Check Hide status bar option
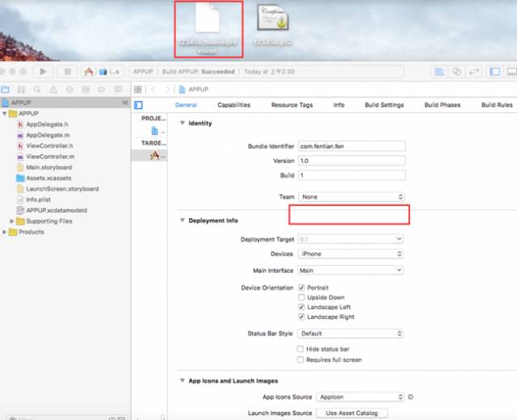Viewport: 517px width, 420px height. coord(300,349)
